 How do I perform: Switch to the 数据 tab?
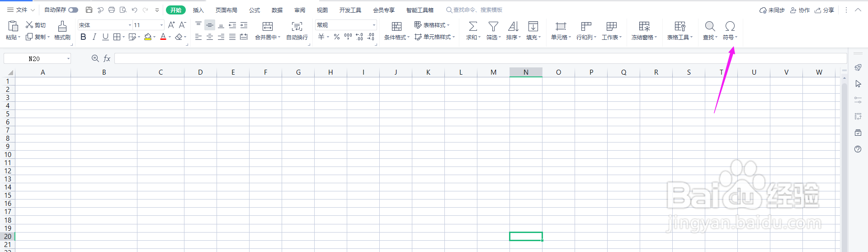coord(277,10)
